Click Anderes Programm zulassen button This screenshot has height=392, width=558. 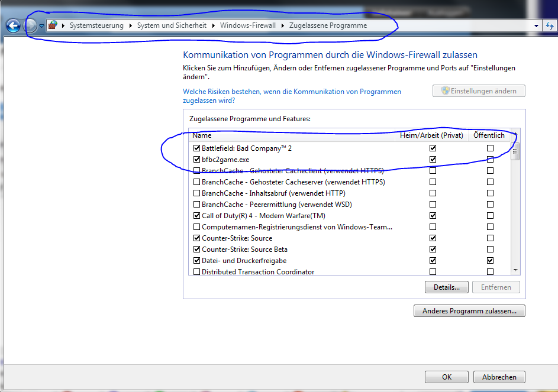(469, 311)
